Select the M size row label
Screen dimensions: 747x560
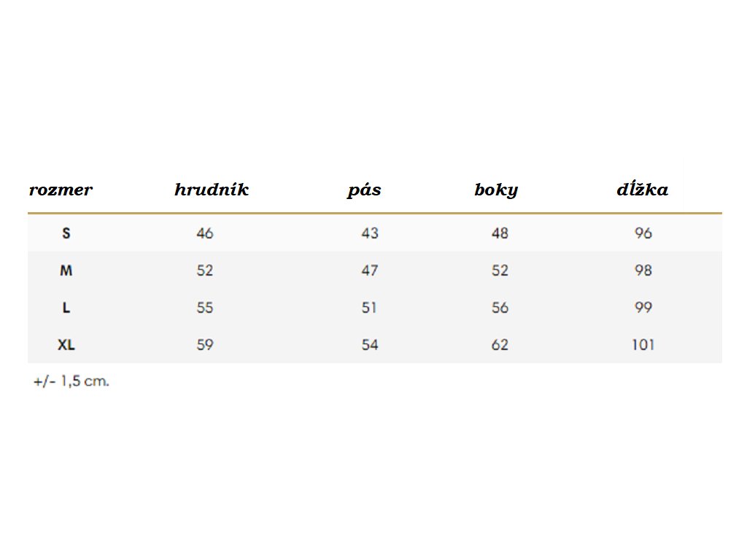tap(66, 271)
